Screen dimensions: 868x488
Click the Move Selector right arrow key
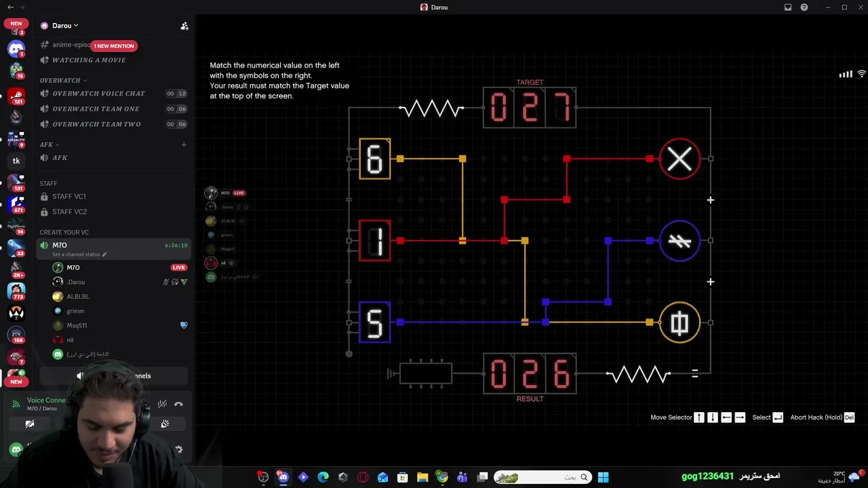point(740,418)
